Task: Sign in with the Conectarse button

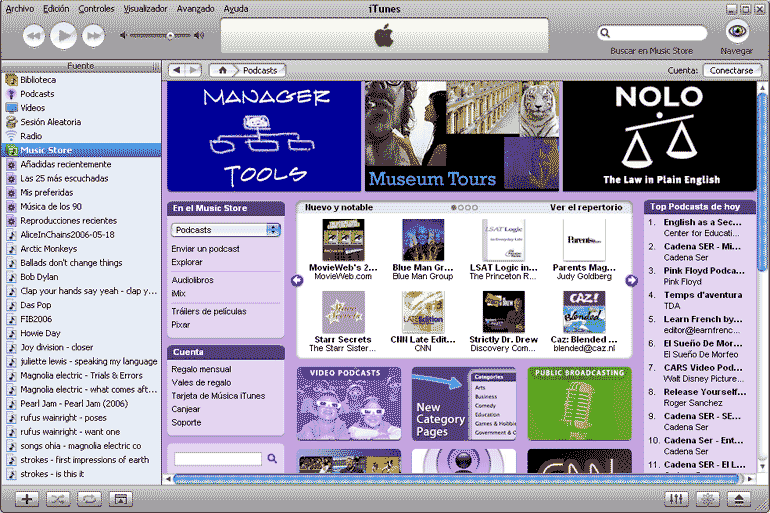Action: pyautogui.click(x=732, y=71)
